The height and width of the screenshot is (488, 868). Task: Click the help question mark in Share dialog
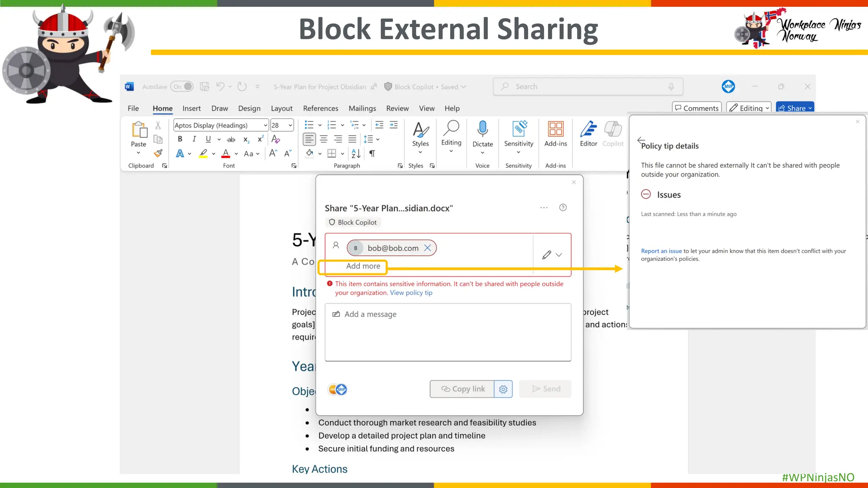pyautogui.click(x=563, y=208)
